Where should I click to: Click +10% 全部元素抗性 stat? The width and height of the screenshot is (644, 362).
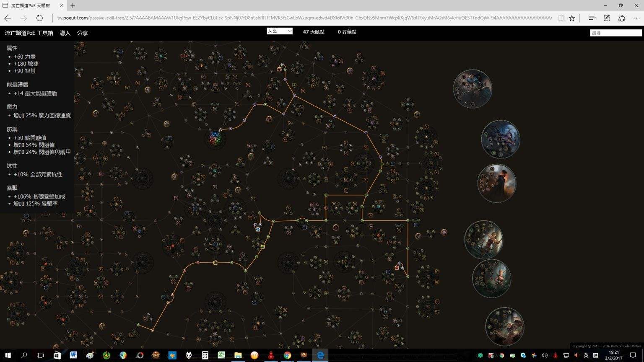(x=38, y=174)
